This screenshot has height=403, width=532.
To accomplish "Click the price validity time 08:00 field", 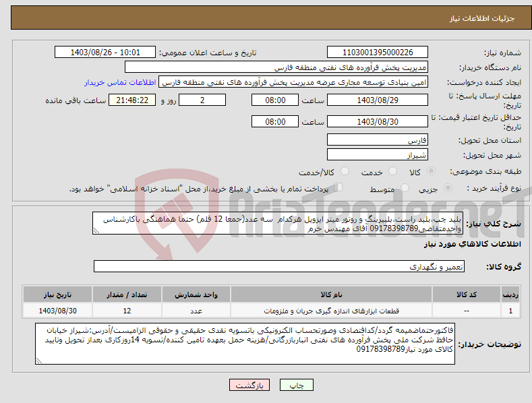I will 275,121.
